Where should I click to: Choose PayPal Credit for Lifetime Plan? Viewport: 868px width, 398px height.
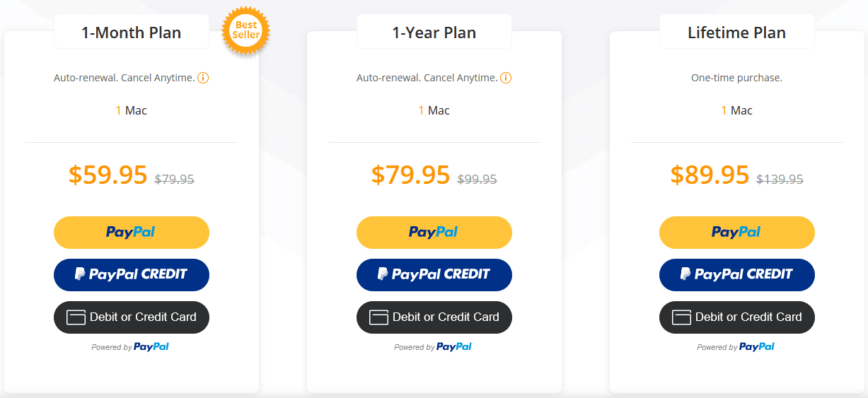click(736, 275)
